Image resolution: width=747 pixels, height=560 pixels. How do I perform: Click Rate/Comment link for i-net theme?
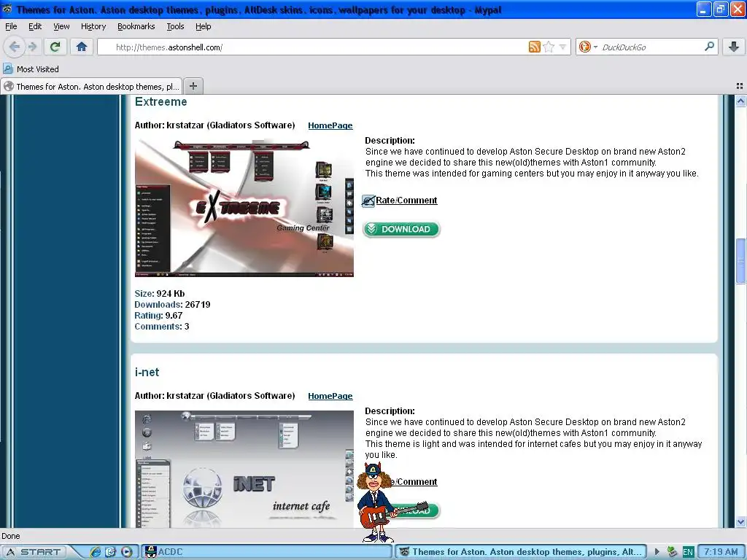click(x=414, y=482)
